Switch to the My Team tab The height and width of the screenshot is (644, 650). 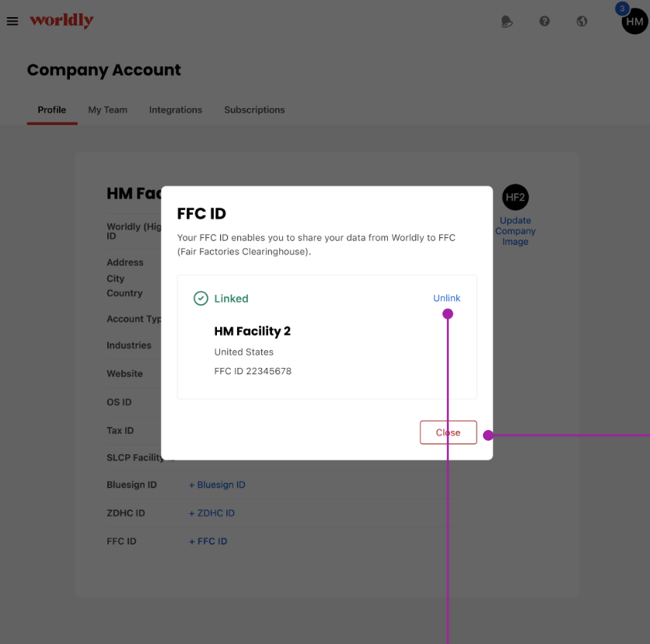(107, 110)
